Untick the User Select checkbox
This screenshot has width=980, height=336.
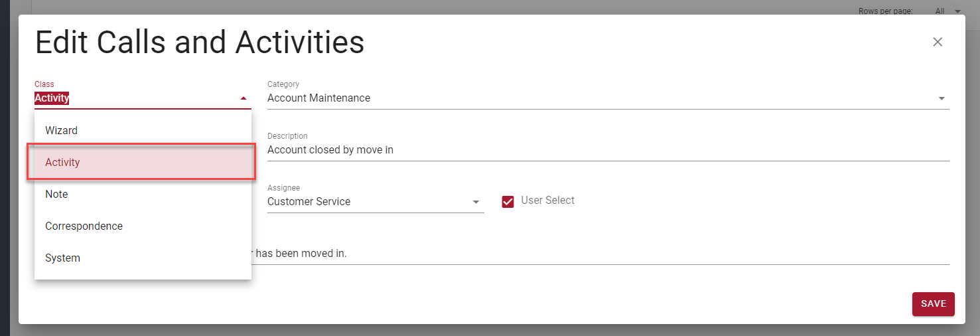coord(508,201)
